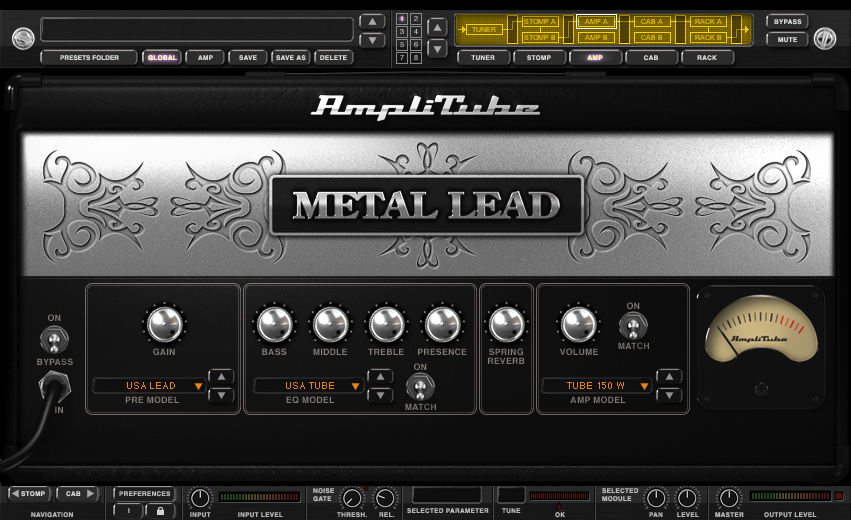The image size is (851, 520).
Task: Step to previous EQ MODEL with up arrow
Action: pyautogui.click(x=380, y=376)
